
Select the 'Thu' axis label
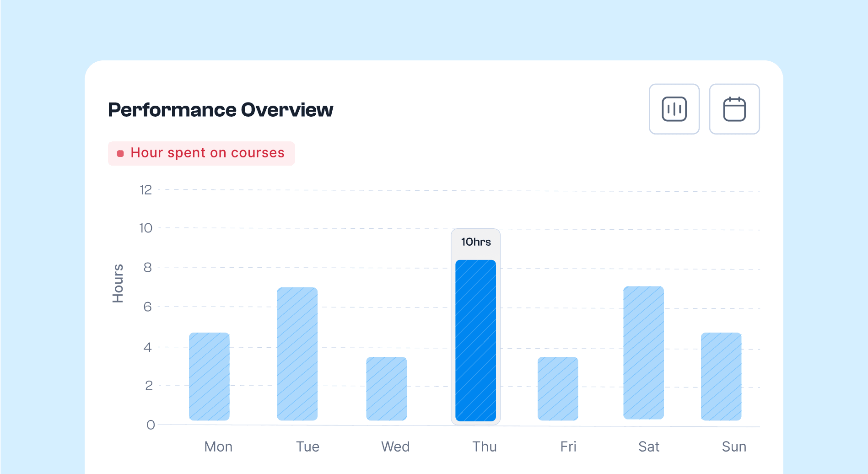click(x=484, y=447)
